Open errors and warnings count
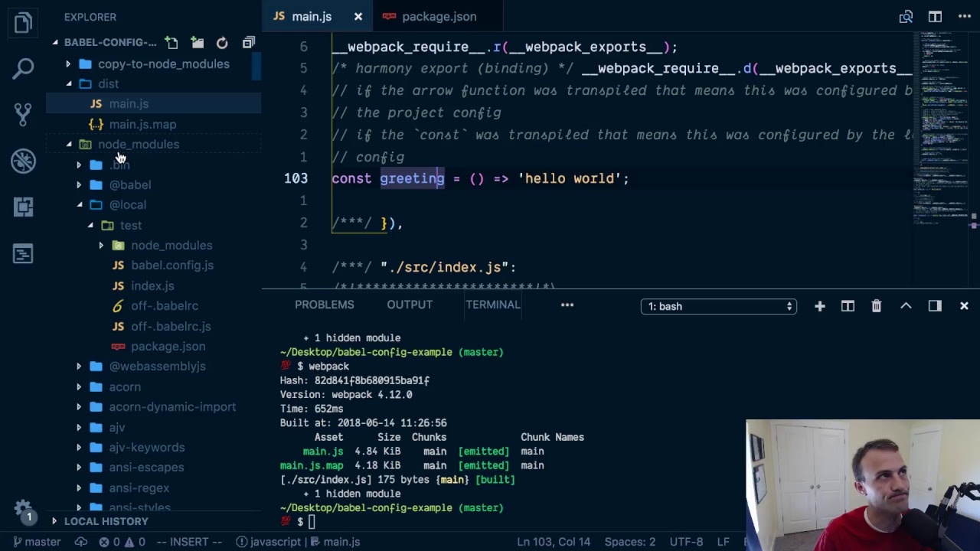The width and height of the screenshot is (980, 551). (x=122, y=541)
